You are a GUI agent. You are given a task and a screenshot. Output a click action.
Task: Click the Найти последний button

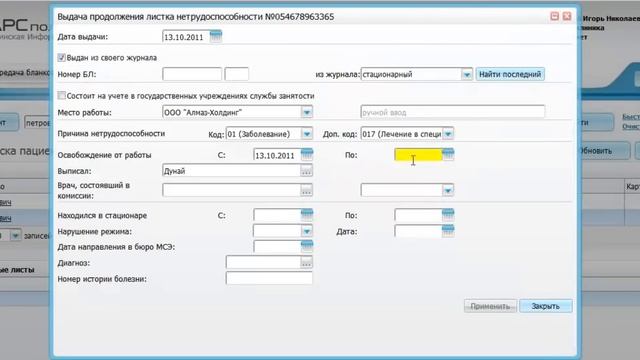510,74
